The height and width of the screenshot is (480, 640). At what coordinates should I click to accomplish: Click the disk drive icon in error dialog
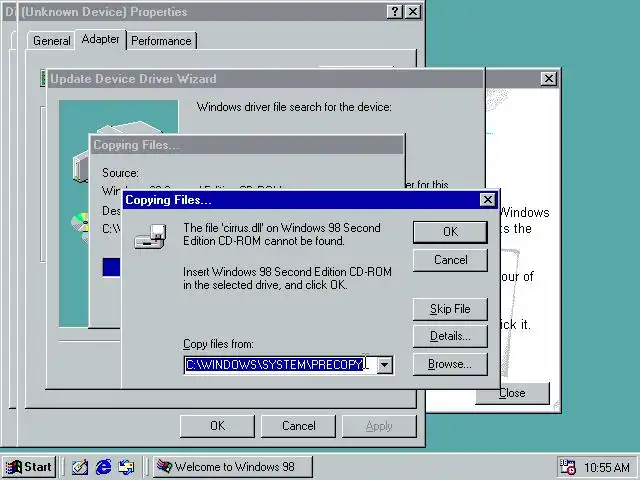point(150,236)
